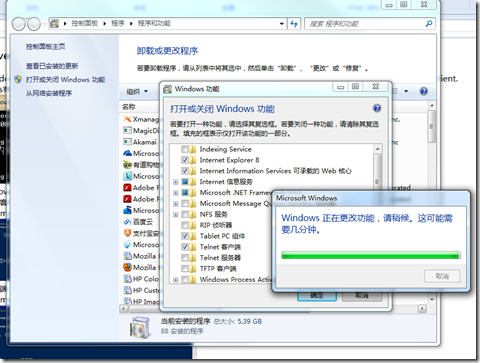Image resolution: width=480 pixels, height=363 pixels.
Task: Open 从网络安装程序 link
Action: [49, 93]
